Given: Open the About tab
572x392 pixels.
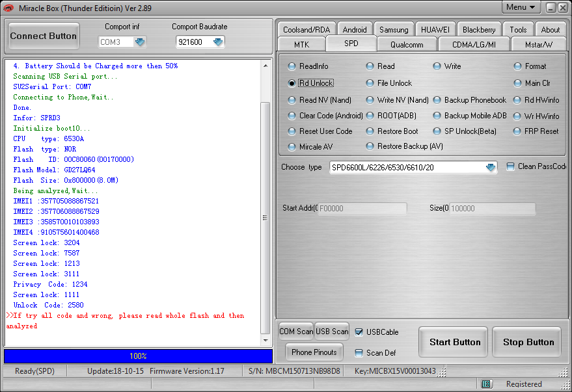Looking at the screenshot, I should [550, 29].
